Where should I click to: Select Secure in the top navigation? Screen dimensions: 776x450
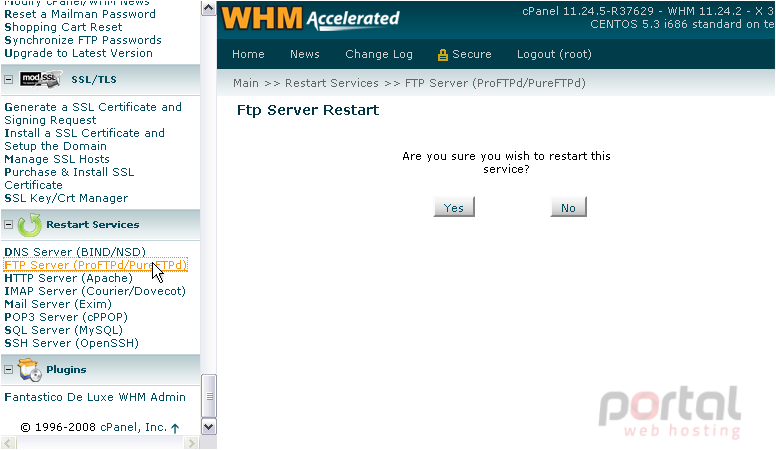(472, 54)
